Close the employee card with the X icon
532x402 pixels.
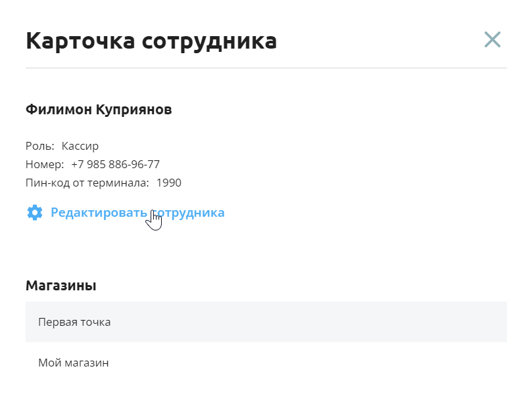click(493, 39)
